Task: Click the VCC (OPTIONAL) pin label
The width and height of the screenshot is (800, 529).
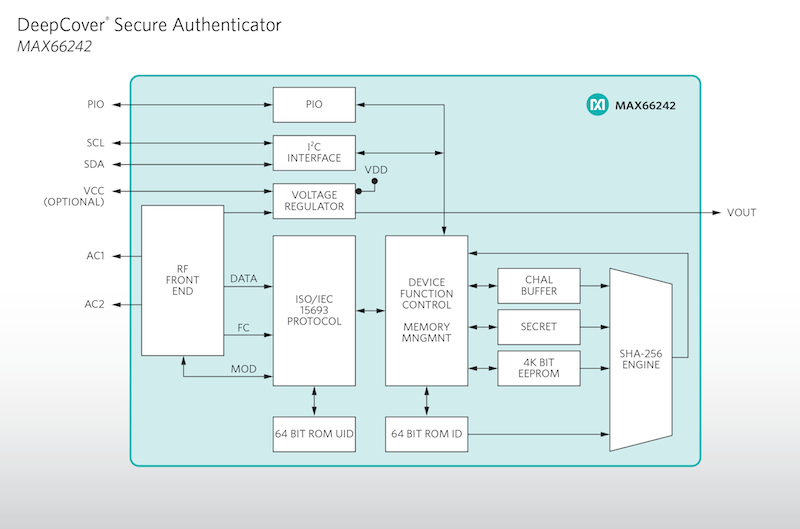Action: [74, 196]
